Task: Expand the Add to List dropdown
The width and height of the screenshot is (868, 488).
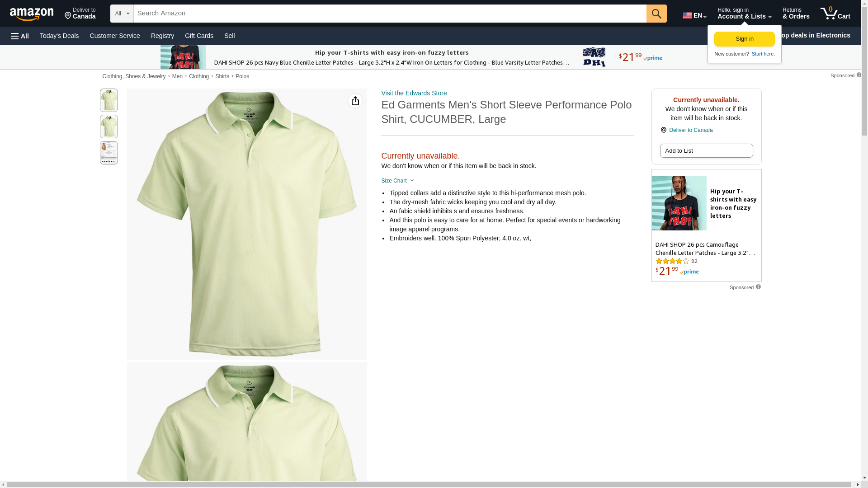Action: (706, 150)
